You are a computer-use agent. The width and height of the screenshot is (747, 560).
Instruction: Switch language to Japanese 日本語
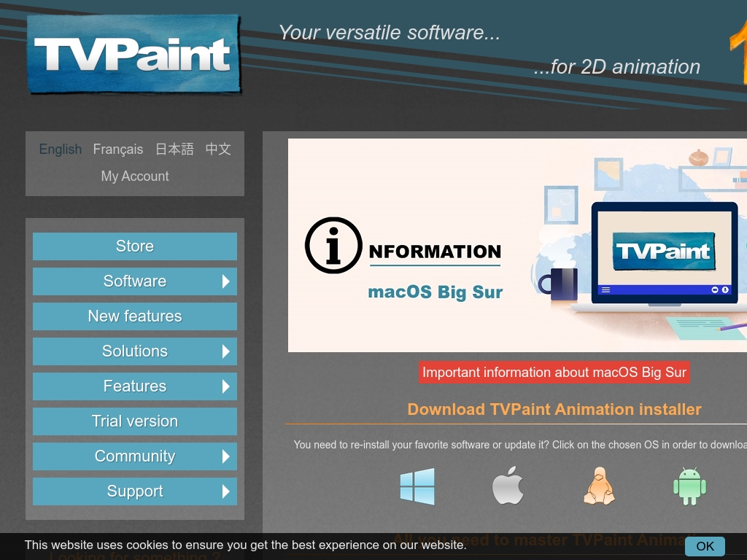pos(174,149)
